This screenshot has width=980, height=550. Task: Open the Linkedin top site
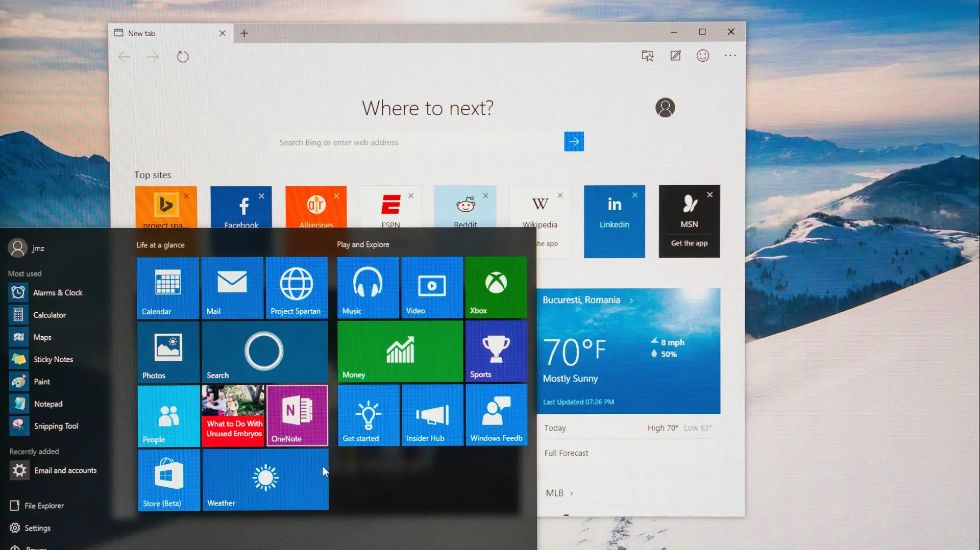coord(615,221)
